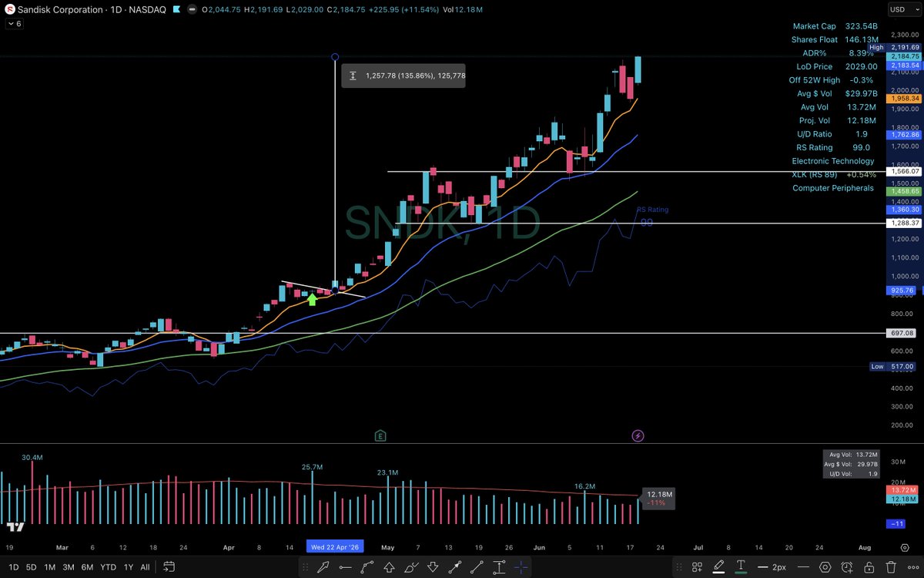Click the 1,288.37 horizontal line price label
Screen dimensions: 924x578
pos(905,223)
